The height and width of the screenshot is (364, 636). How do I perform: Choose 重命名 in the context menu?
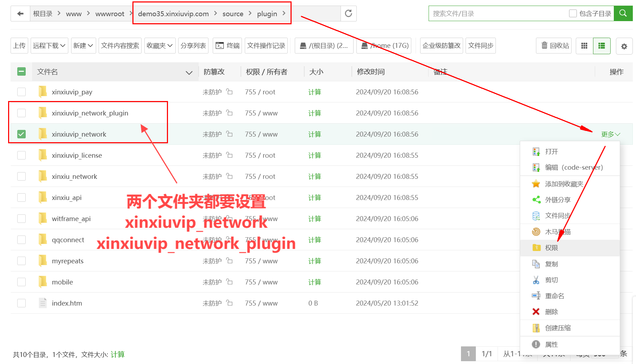coord(570,296)
